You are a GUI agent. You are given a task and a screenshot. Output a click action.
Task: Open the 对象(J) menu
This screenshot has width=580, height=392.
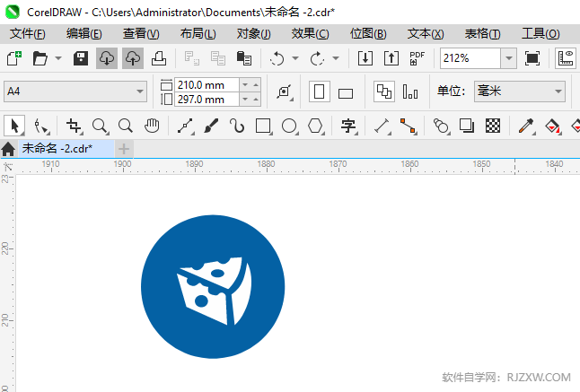point(254,34)
